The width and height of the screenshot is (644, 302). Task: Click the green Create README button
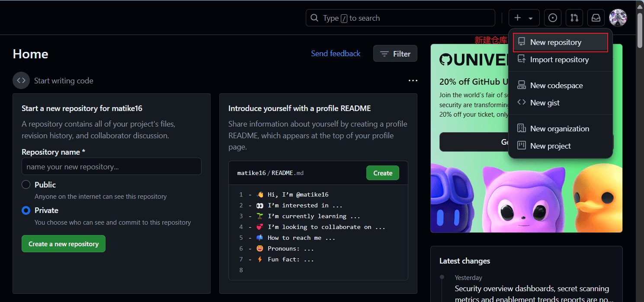[x=383, y=173]
